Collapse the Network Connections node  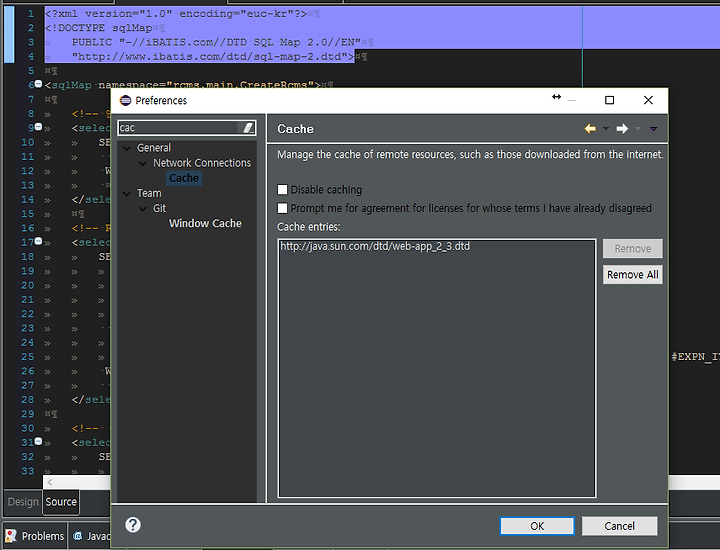click(x=143, y=163)
